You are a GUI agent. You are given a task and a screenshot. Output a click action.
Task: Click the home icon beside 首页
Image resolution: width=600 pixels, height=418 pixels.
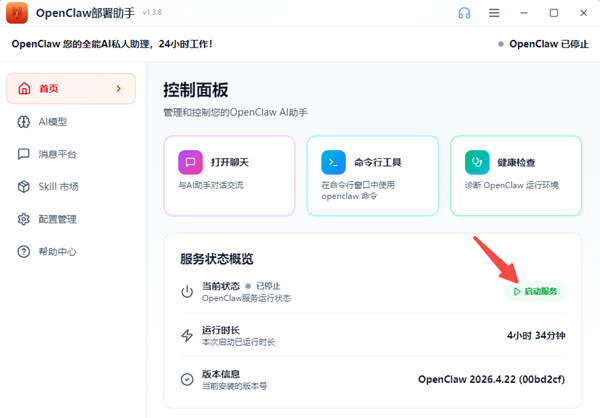click(x=24, y=88)
